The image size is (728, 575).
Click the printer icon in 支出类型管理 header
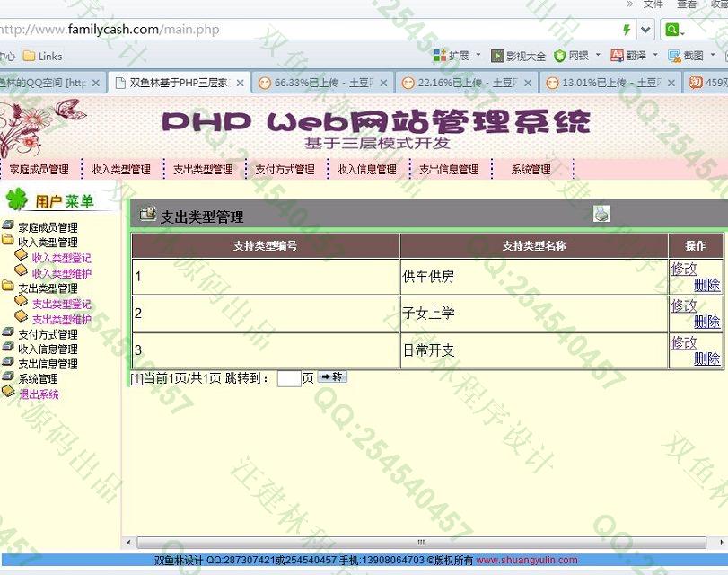tap(601, 214)
